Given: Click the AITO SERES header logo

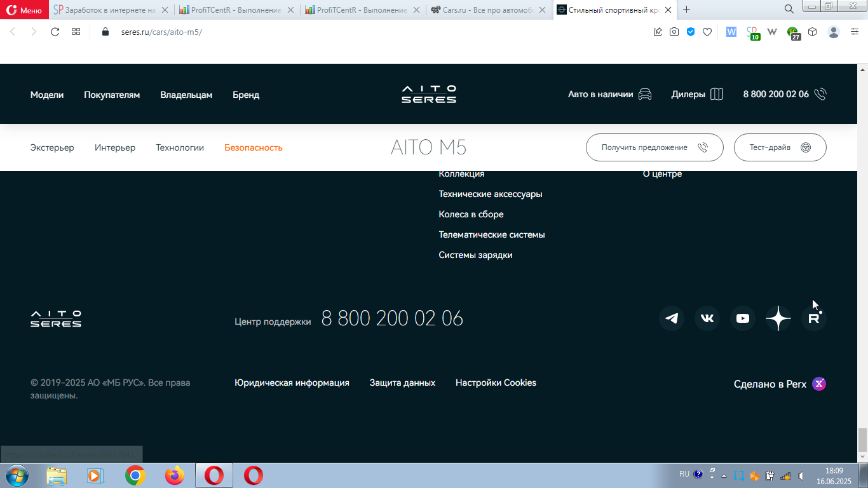Looking at the screenshot, I should (x=429, y=94).
